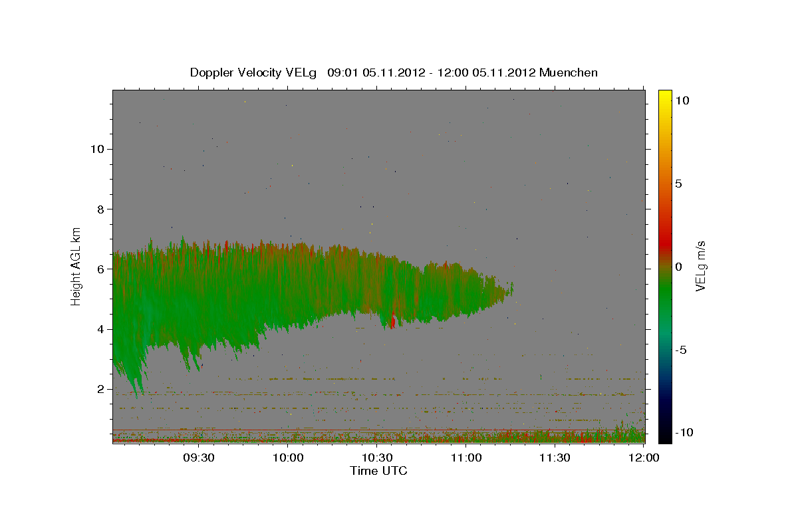Click the 12:00 time tick label

[644, 458]
